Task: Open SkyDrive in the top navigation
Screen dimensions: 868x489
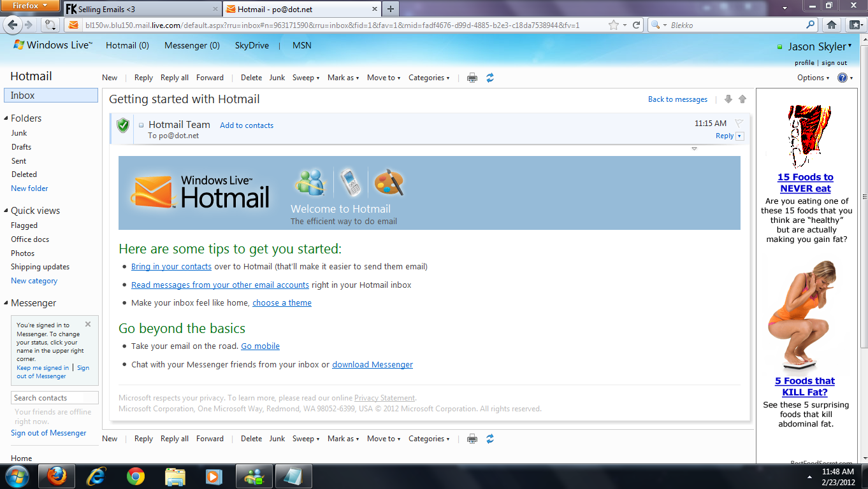Action: (x=252, y=45)
